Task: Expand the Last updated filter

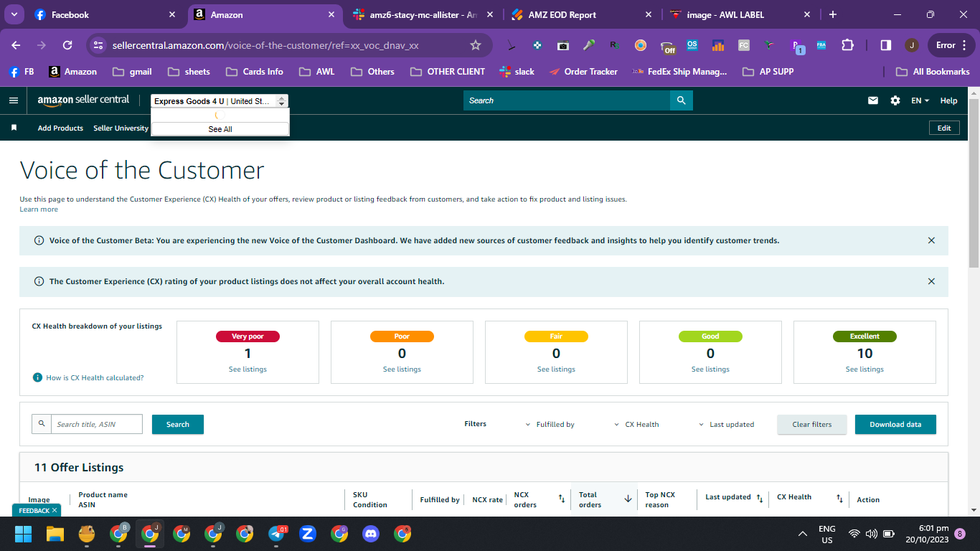Action: [x=726, y=424]
